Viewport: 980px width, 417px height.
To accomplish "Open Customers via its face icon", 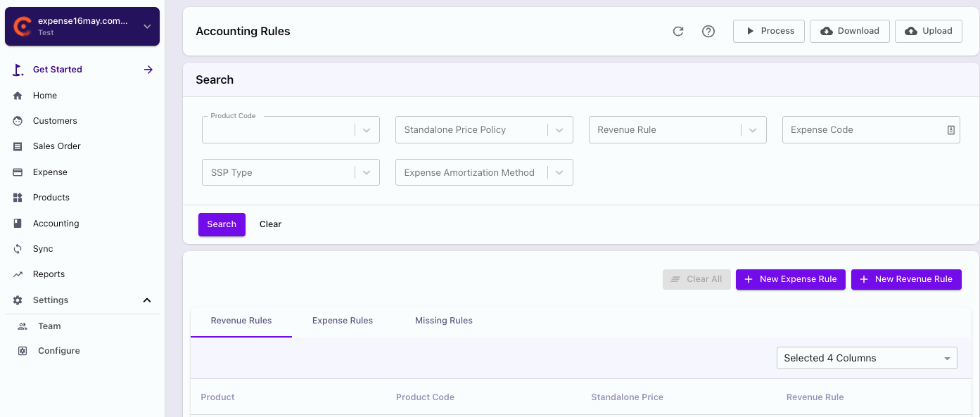I will (18, 121).
